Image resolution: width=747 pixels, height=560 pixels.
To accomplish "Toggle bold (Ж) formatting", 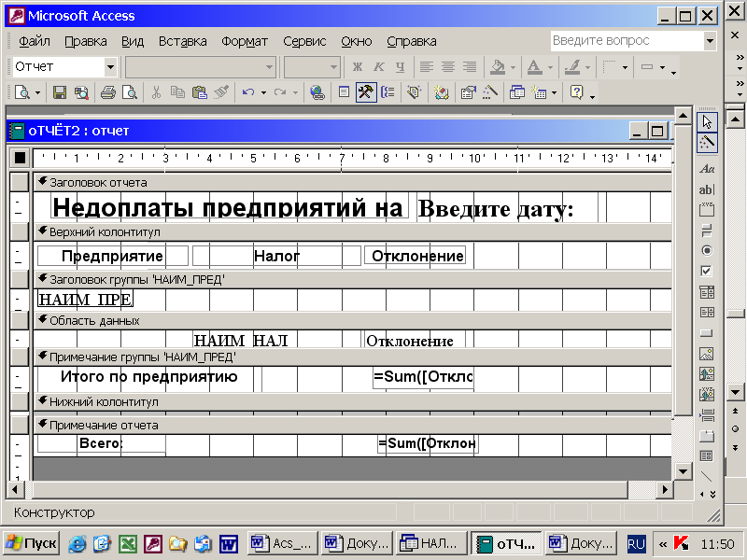I will pyautogui.click(x=358, y=66).
